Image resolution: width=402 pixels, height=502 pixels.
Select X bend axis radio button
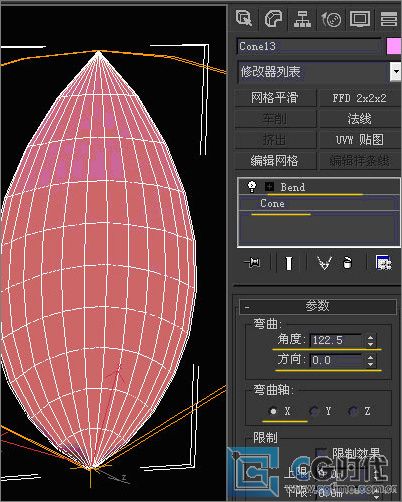[273, 411]
